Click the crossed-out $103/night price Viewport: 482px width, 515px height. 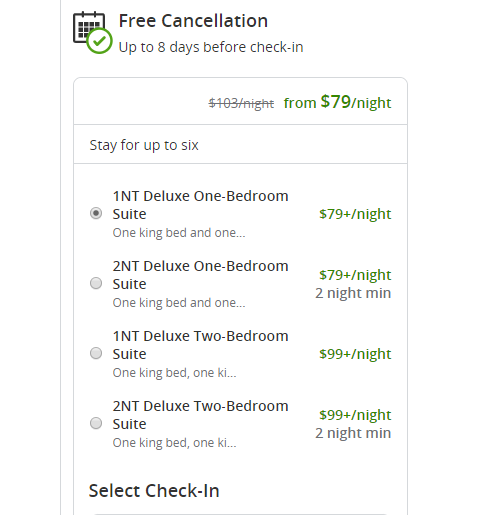241,103
